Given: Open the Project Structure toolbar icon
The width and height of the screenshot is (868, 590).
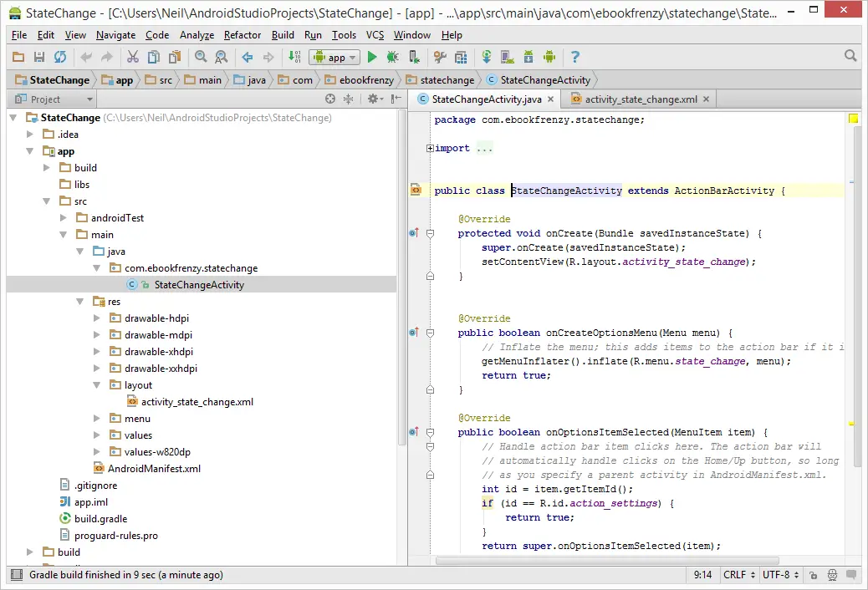Looking at the screenshot, I should 460,57.
